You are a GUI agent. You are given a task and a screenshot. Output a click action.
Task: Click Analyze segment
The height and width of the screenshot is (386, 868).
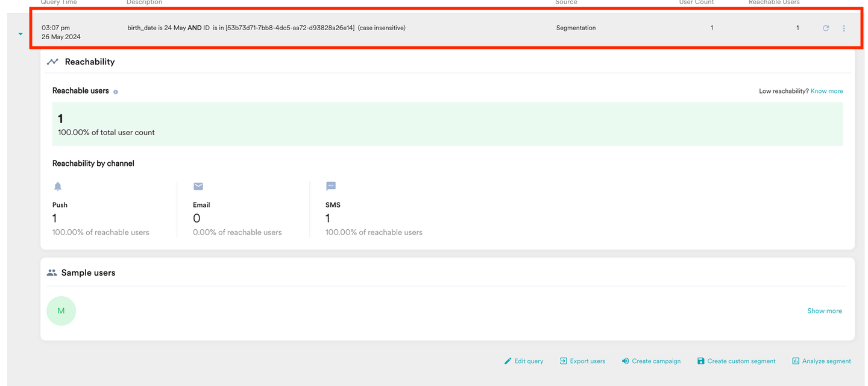[x=822, y=361]
